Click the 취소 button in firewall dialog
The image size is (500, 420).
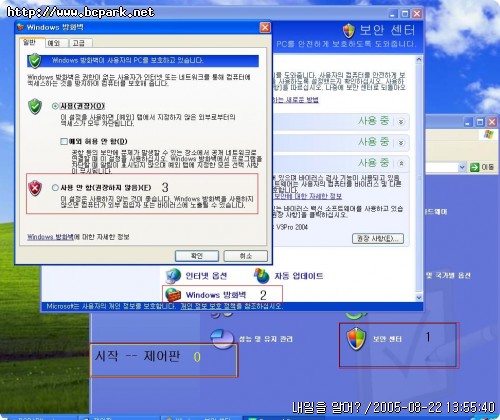pos(246,256)
